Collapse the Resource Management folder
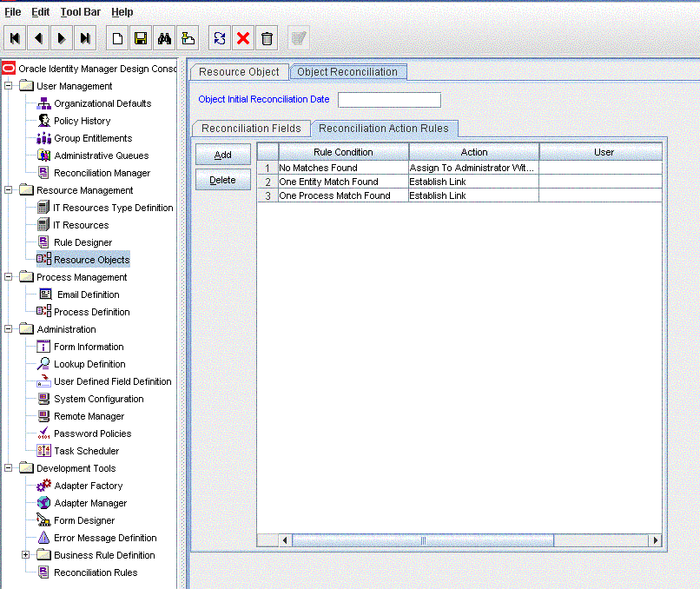 coord(9,189)
